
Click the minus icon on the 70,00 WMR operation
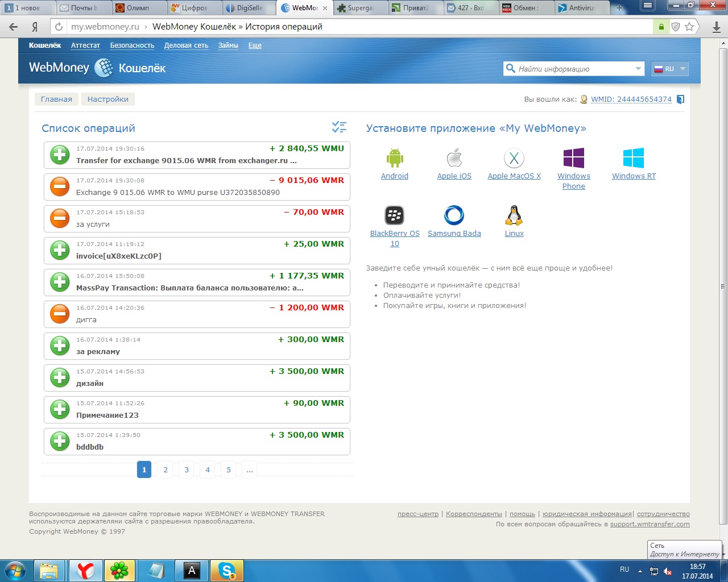(x=60, y=218)
